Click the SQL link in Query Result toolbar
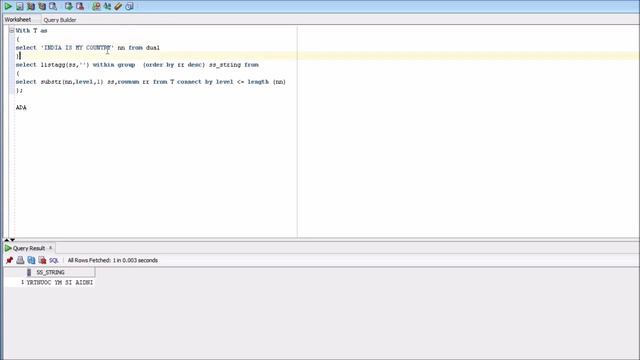Image resolution: width=640 pixels, height=360 pixels. coord(54,260)
